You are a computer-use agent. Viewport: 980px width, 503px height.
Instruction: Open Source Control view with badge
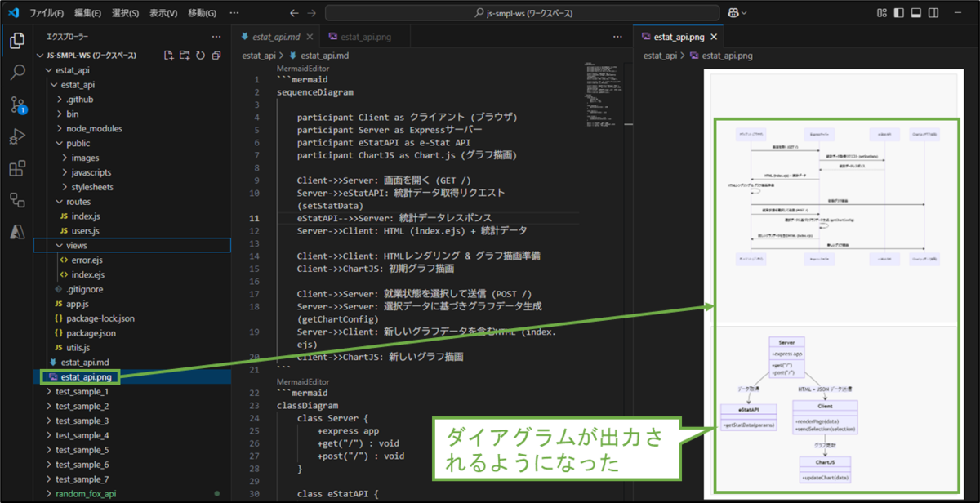[17, 105]
